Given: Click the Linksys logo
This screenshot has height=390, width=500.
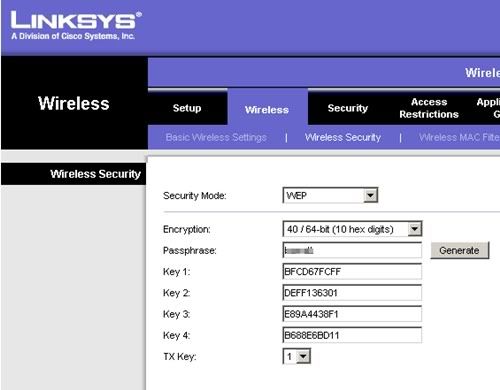Looking at the screenshot, I should coord(76,26).
